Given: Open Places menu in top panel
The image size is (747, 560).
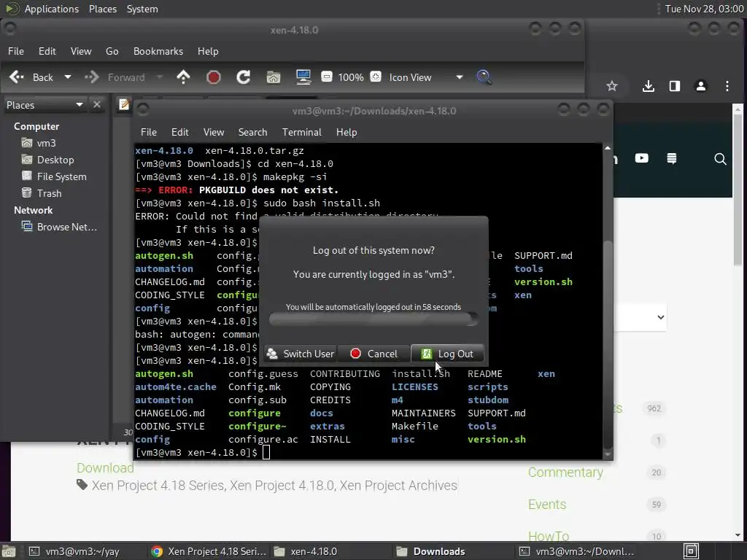Looking at the screenshot, I should 102,9.
